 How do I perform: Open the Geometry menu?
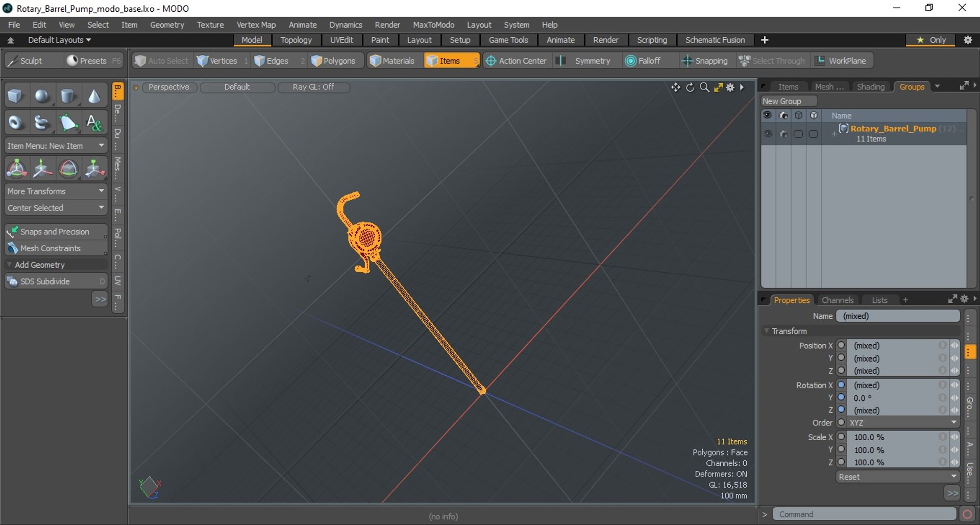tap(167, 25)
